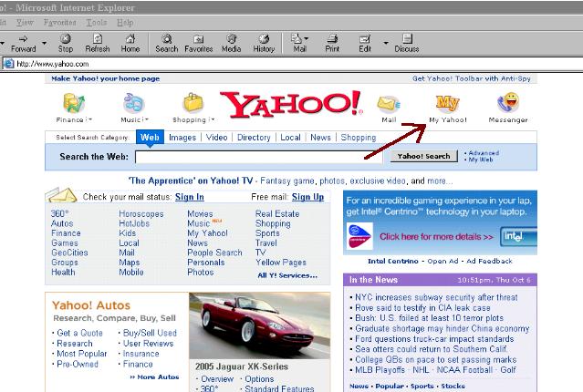Click the Intel logo in the ad

click(518, 236)
